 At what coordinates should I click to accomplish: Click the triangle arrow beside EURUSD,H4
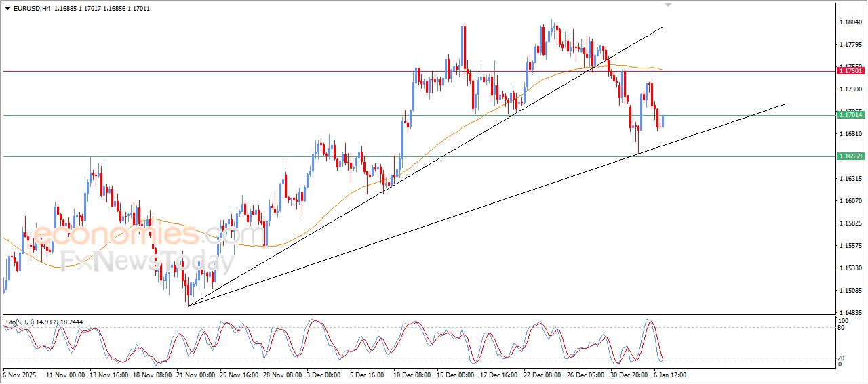point(7,9)
